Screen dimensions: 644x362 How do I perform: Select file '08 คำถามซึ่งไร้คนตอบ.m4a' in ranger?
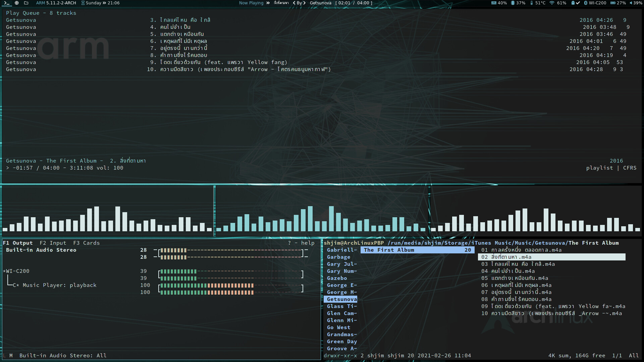coord(517,299)
